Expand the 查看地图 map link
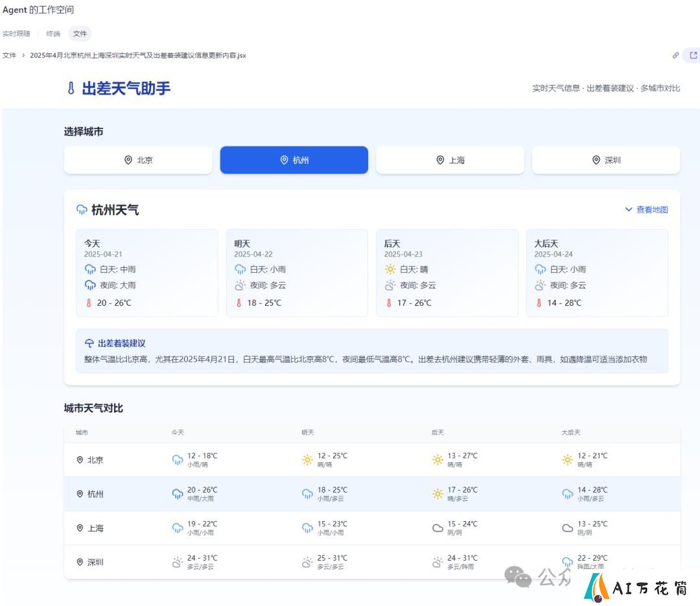Screen dimensions: 700x606 pos(646,209)
